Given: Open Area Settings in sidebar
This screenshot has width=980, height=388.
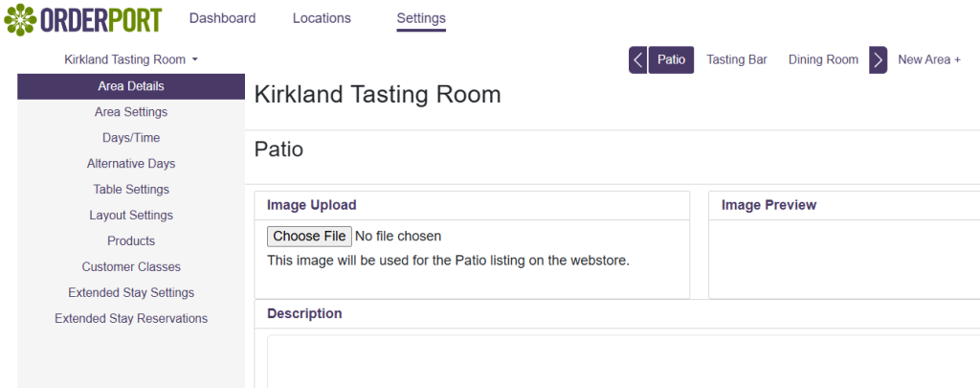Looking at the screenshot, I should tap(131, 112).
